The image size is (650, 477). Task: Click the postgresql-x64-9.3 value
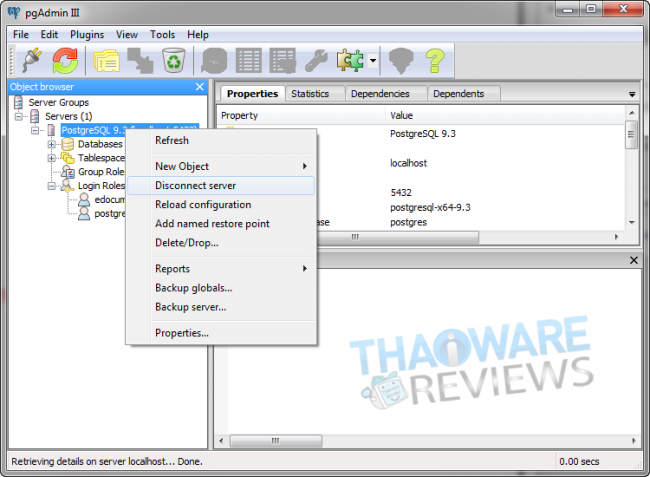click(430, 207)
